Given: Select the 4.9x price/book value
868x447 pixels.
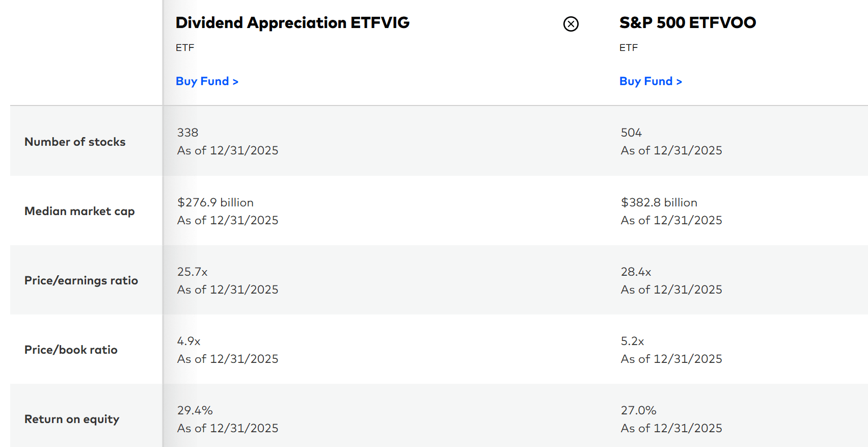Looking at the screenshot, I should click(188, 341).
